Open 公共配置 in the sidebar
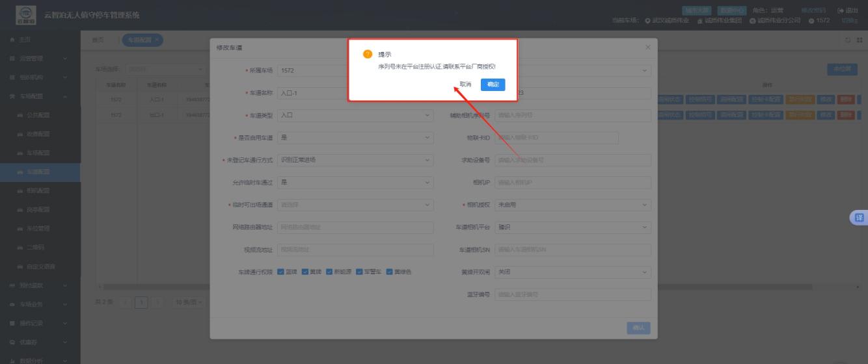This screenshot has width=868, height=364. 40,115
